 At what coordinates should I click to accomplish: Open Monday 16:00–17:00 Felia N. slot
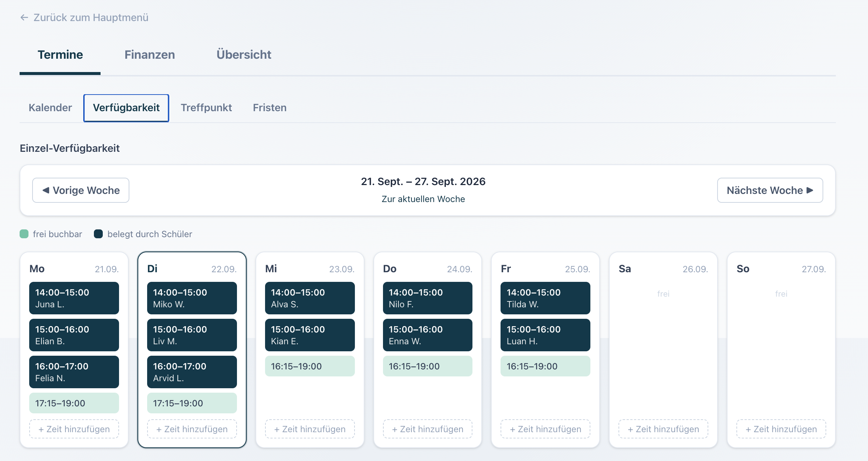[x=74, y=372]
